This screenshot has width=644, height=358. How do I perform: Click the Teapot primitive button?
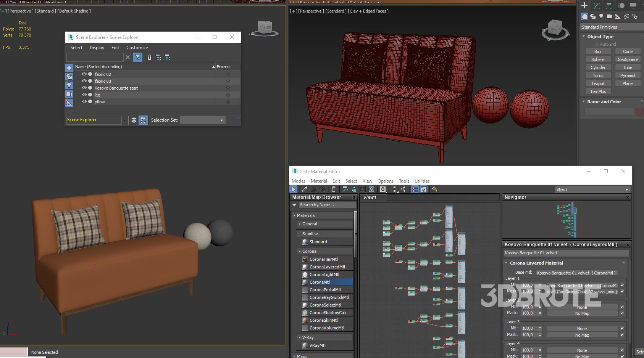tap(598, 83)
